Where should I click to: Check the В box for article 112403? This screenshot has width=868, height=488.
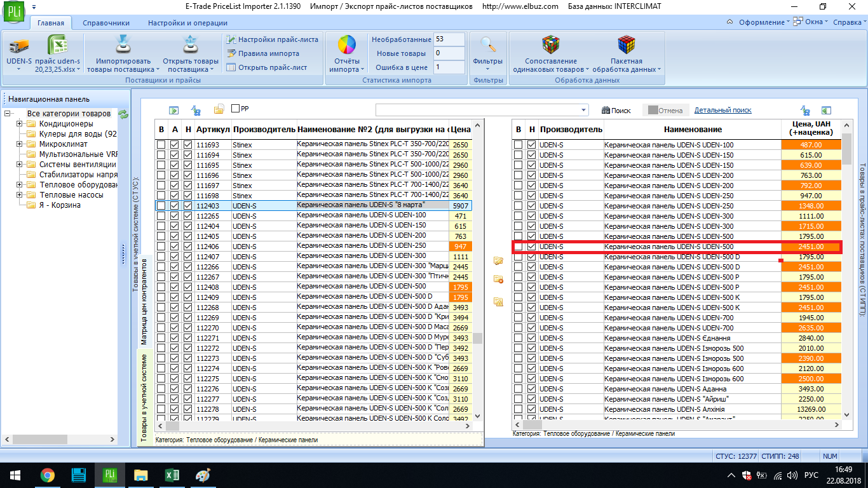tap(161, 206)
